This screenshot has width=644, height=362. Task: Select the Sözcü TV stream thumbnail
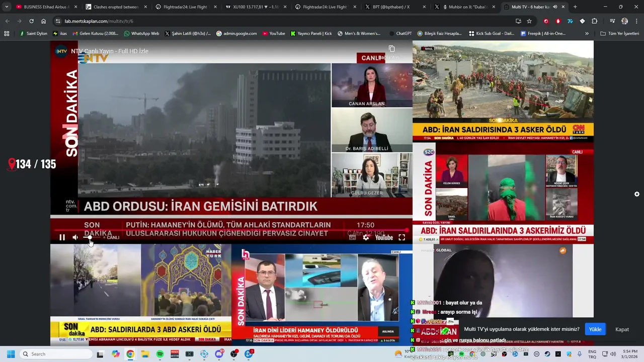(503, 193)
